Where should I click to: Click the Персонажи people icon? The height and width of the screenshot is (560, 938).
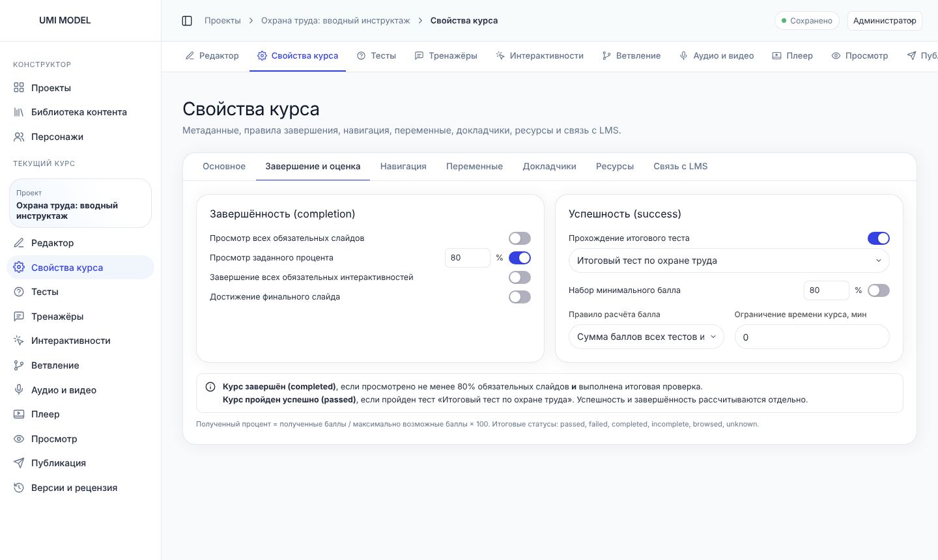pyautogui.click(x=19, y=137)
